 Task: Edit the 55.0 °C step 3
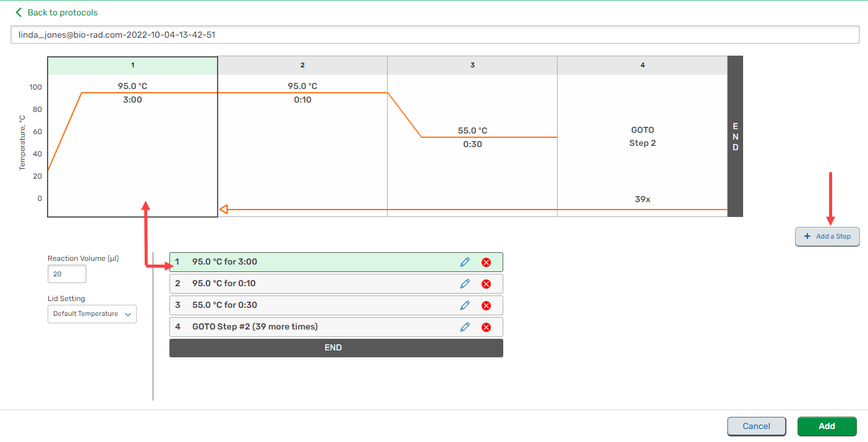tap(465, 305)
